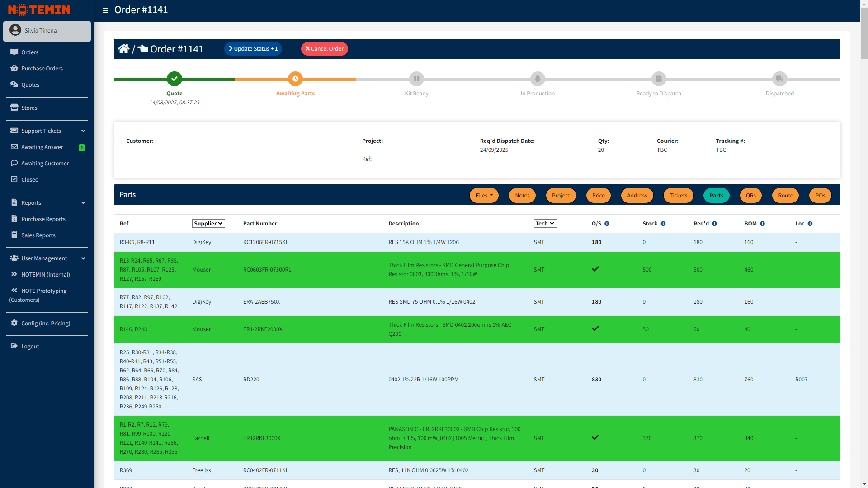Open Purchase Orders in the sidebar
The image size is (868, 488).
pyautogui.click(x=42, y=68)
